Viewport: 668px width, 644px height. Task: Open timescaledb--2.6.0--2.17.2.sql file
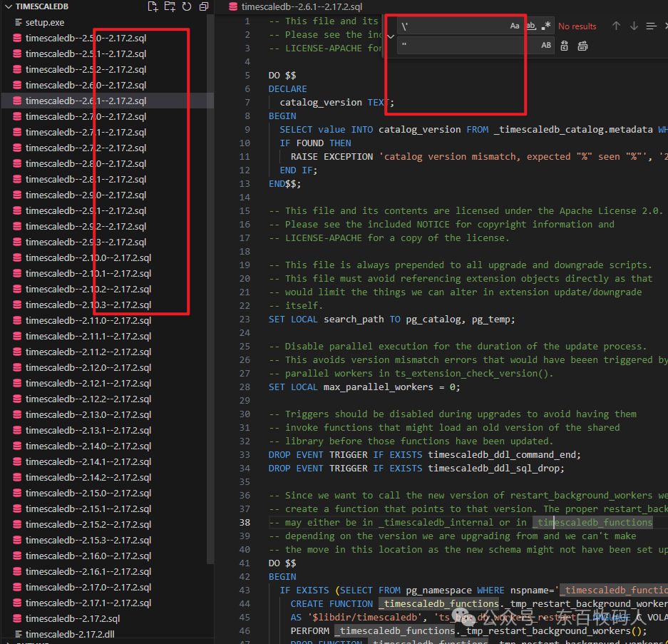click(x=86, y=86)
